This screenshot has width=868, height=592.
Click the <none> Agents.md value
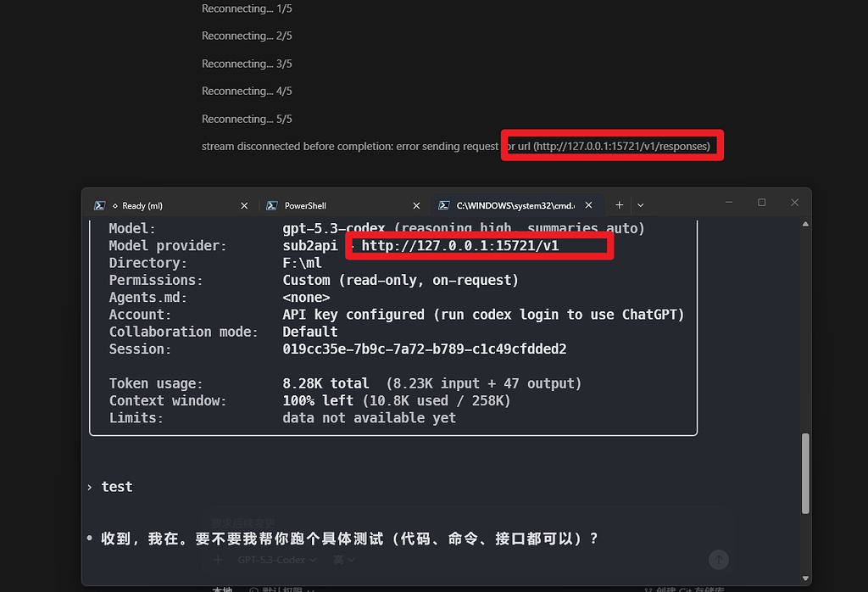click(x=306, y=298)
